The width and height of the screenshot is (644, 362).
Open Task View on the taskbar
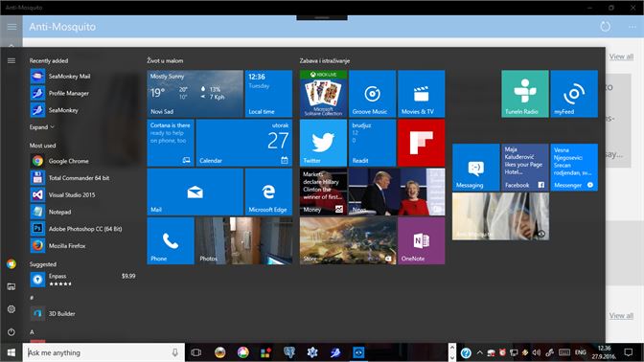pos(196,352)
